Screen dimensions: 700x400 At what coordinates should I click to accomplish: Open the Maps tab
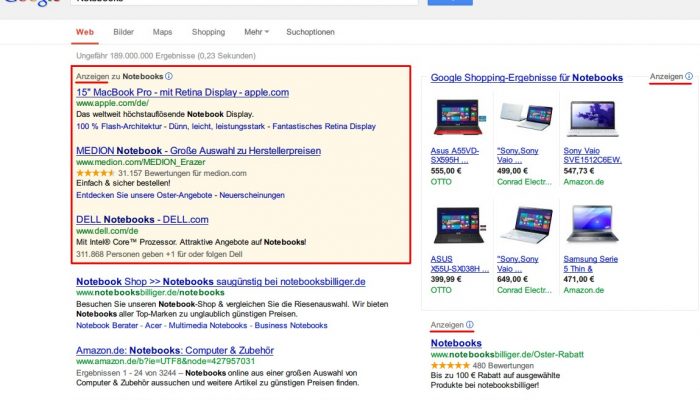pyautogui.click(x=162, y=32)
